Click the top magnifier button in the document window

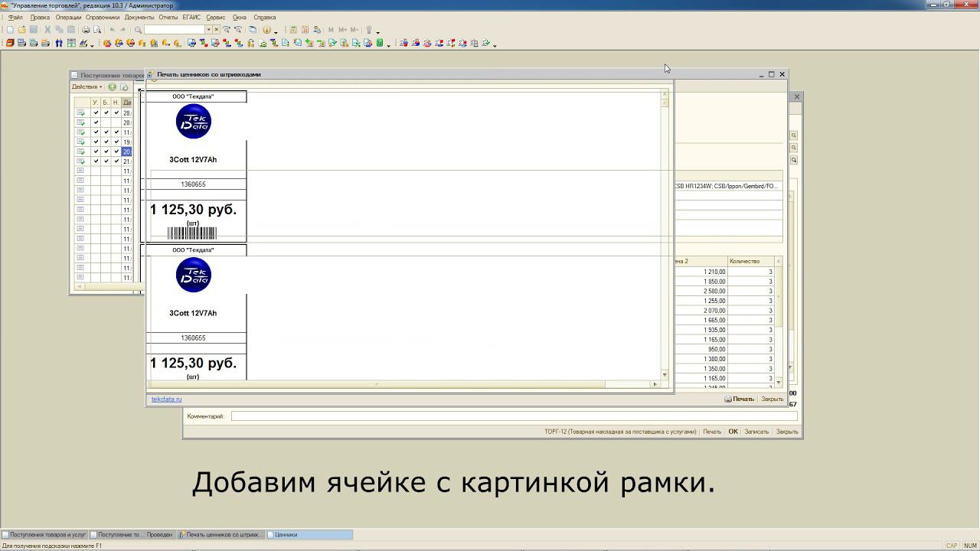tap(794, 135)
